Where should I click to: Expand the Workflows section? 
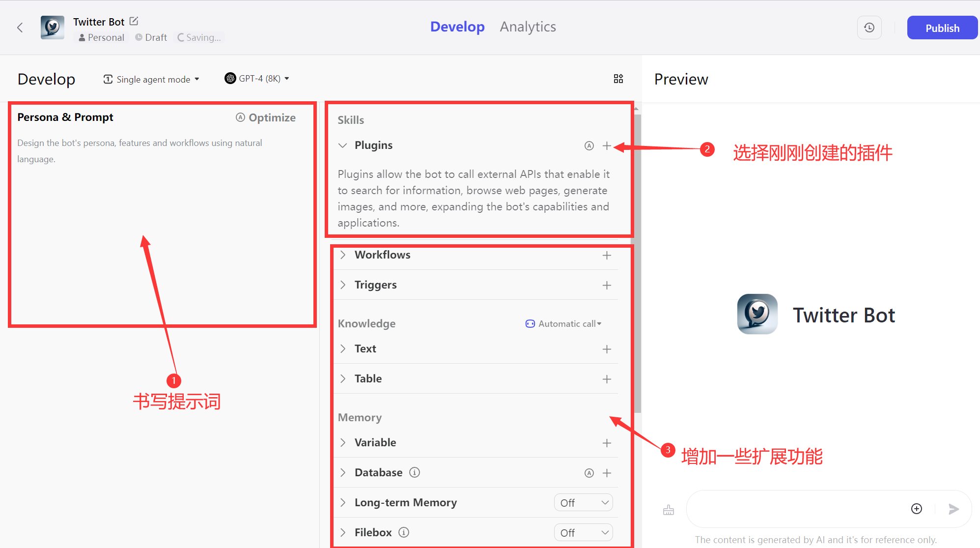pyautogui.click(x=343, y=255)
